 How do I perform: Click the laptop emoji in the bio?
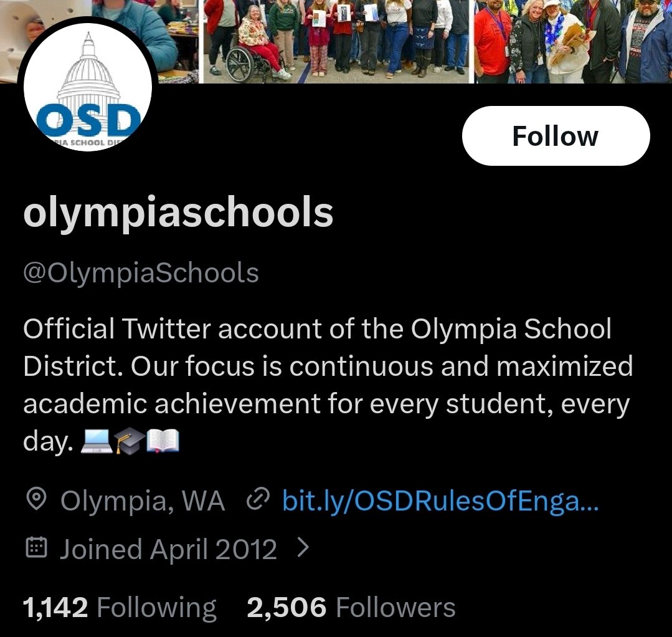97,442
